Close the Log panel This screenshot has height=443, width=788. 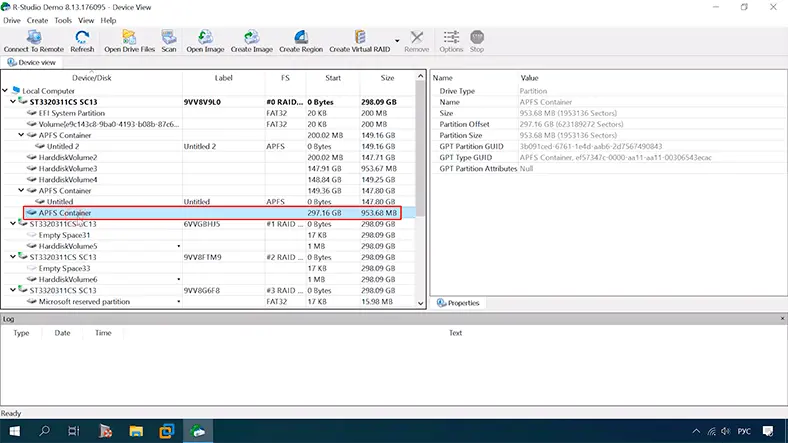(782, 318)
